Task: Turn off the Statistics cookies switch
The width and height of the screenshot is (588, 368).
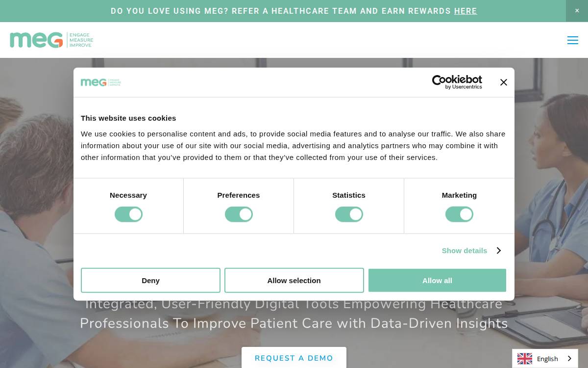Action: coord(349,214)
